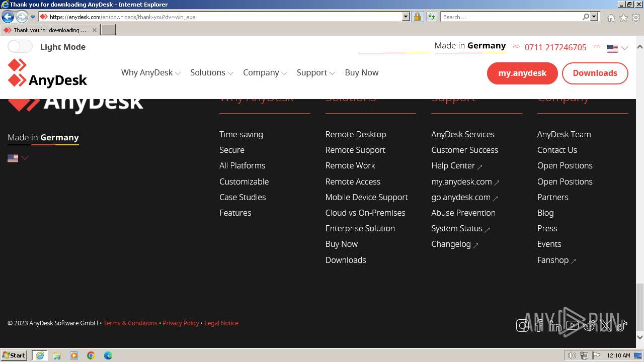
Task: Open the media player taskbar icon
Action: [x=74, y=355]
